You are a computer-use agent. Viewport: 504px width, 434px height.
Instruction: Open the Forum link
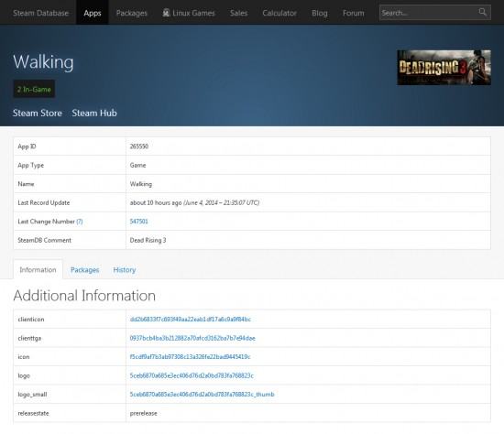coord(353,13)
